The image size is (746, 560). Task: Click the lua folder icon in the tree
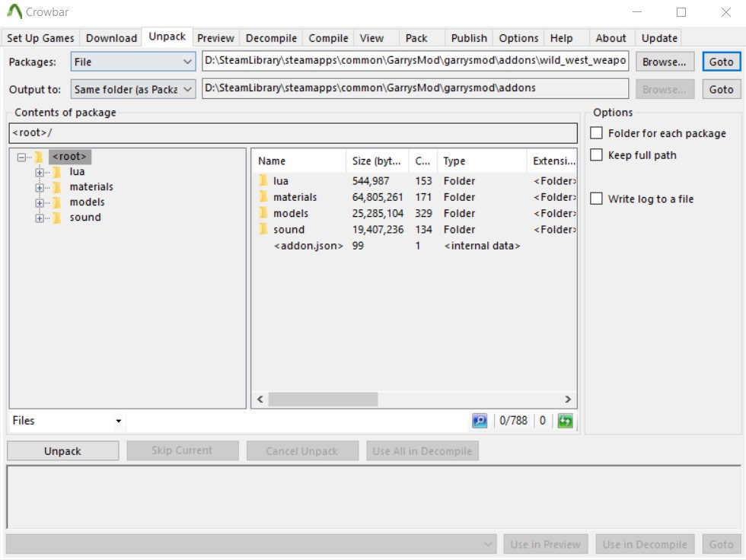click(56, 172)
